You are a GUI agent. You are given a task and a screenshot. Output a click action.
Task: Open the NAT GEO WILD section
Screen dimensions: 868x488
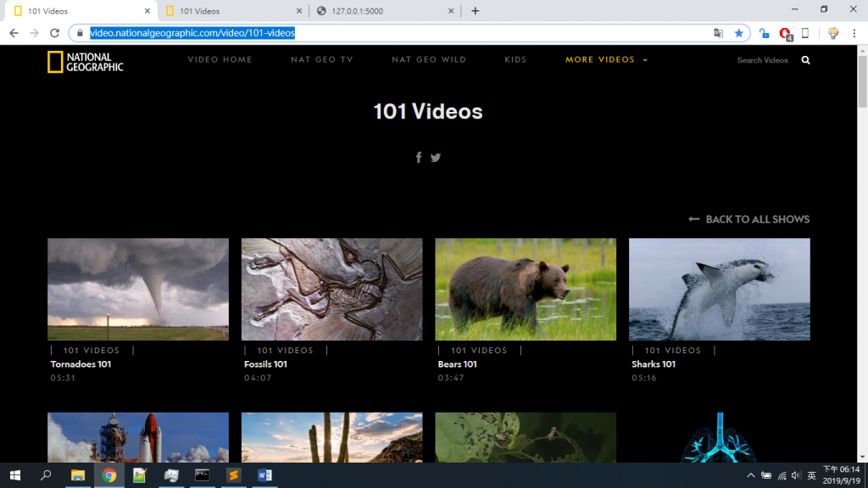429,60
